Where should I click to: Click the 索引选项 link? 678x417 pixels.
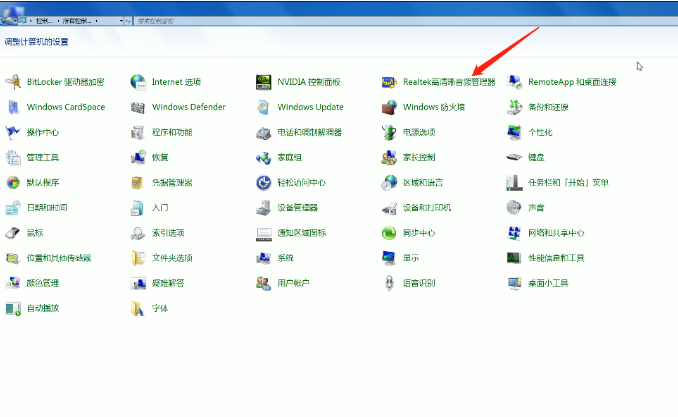tap(168, 233)
